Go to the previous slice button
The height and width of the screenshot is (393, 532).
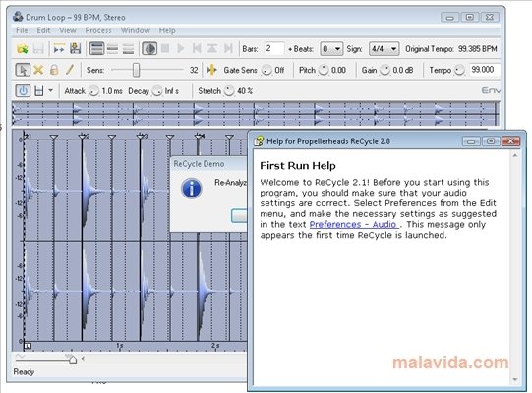tap(197, 49)
